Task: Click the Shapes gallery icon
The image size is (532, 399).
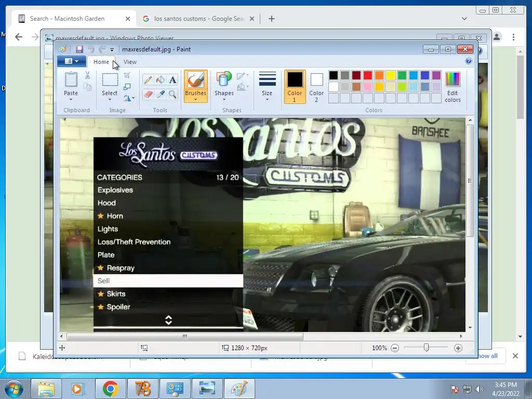Action: 224,79
